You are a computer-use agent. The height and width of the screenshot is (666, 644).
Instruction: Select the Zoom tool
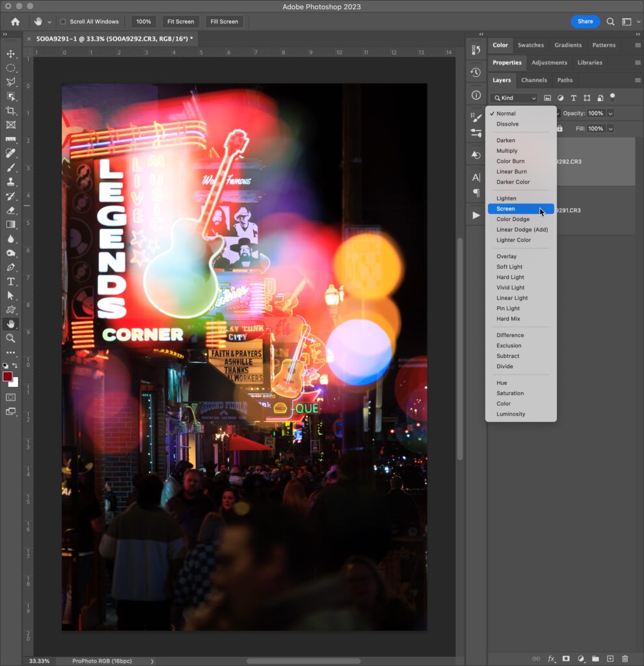tap(10, 338)
